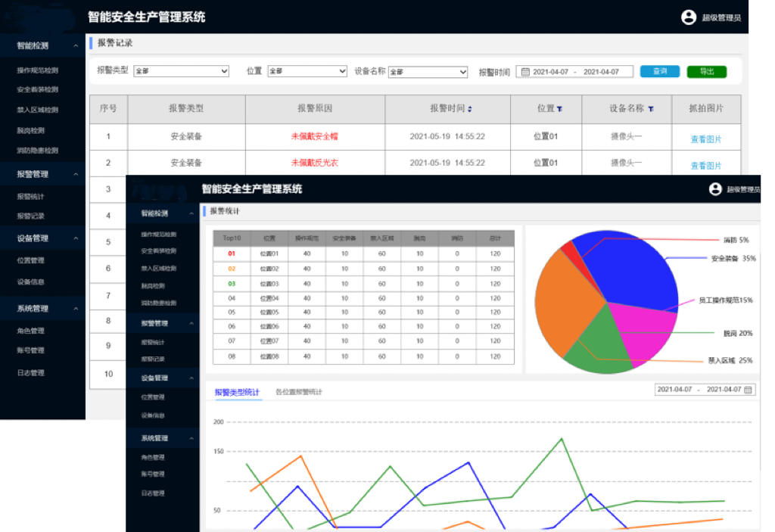Click calendar icon in 报警时间 date field

pos(525,72)
